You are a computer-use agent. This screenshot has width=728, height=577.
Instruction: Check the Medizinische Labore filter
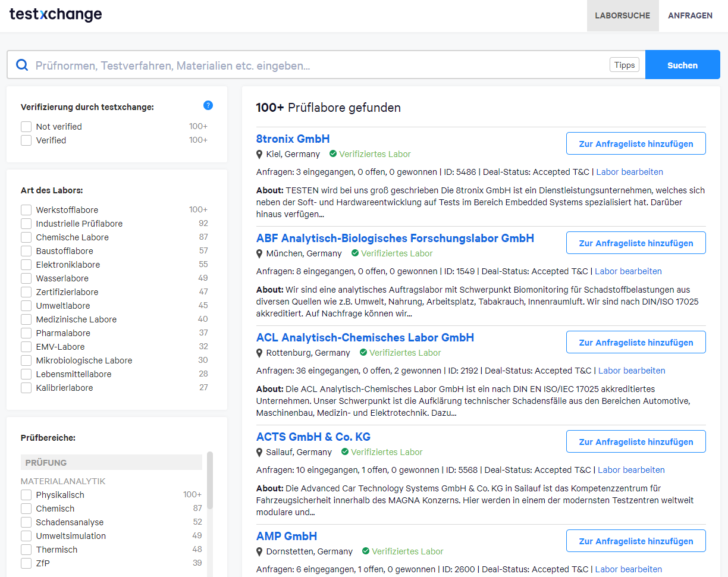(26, 319)
